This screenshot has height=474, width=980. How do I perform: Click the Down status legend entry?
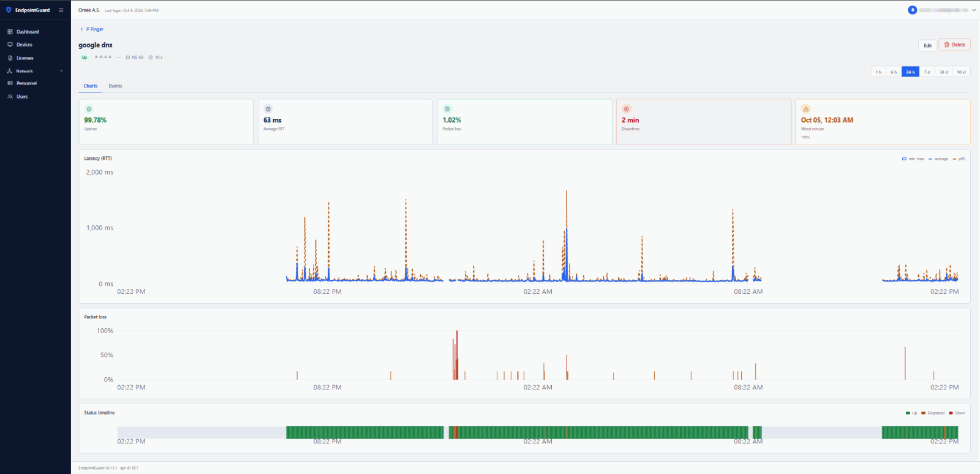click(957, 413)
